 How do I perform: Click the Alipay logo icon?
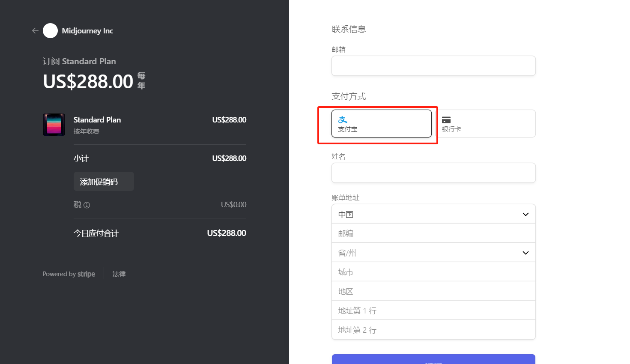(343, 119)
